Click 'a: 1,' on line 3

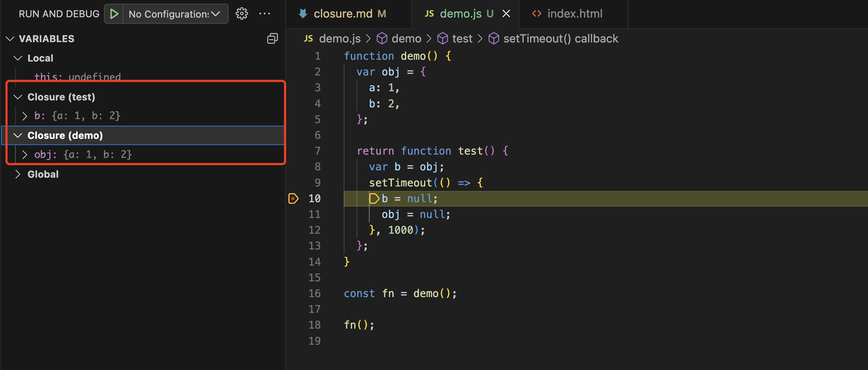(384, 88)
